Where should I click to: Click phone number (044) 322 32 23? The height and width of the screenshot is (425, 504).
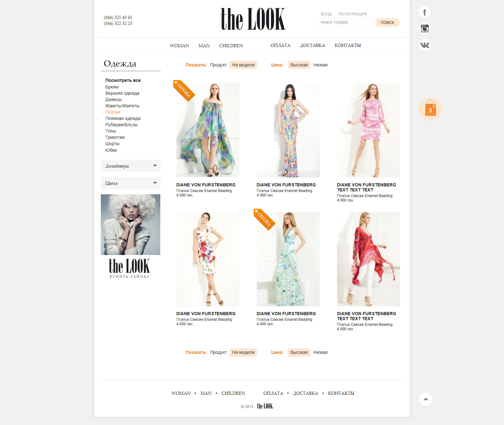[118, 23]
